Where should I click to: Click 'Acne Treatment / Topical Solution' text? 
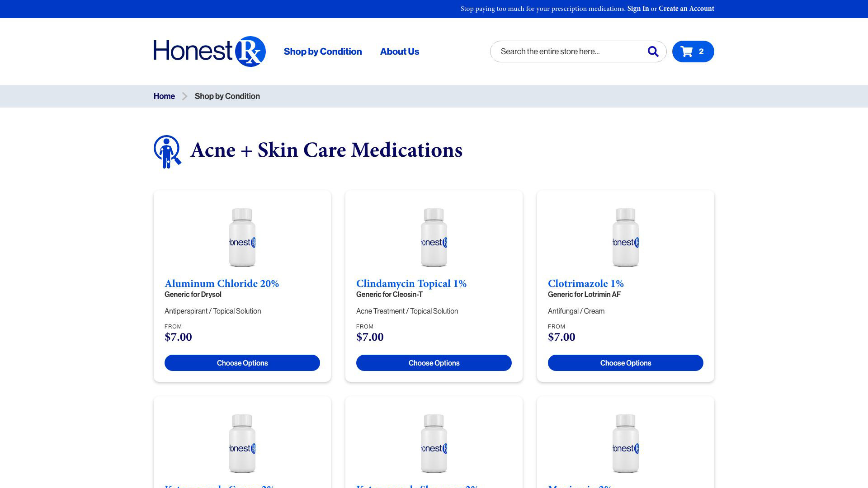407,311
